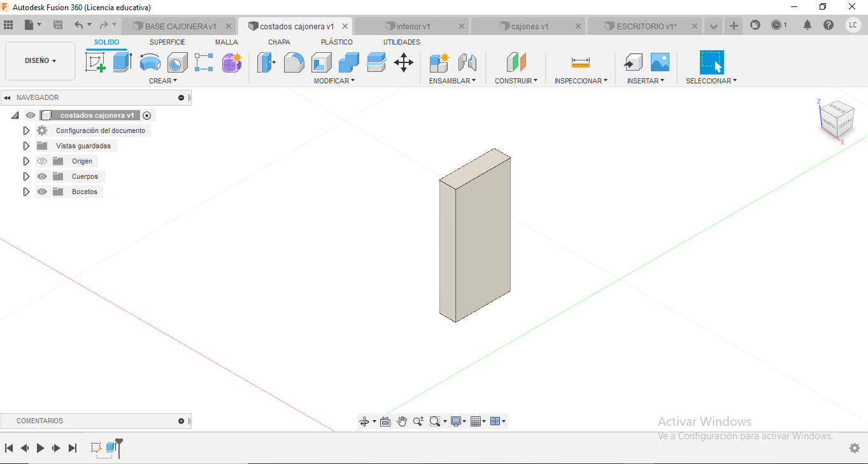Select the Extrude tool

click(122, 62)
